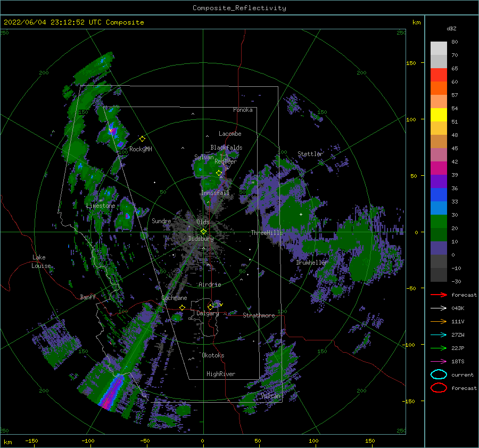Select the cyan current ellipse icon
This screenshot has height=448, width=479.
point(439,374)
